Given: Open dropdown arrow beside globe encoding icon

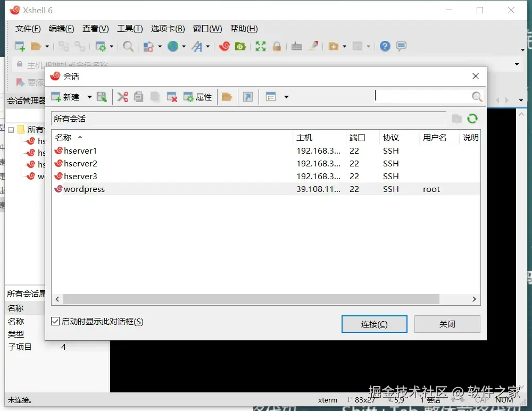Looking at the screenshot, I should pos(184,46).
